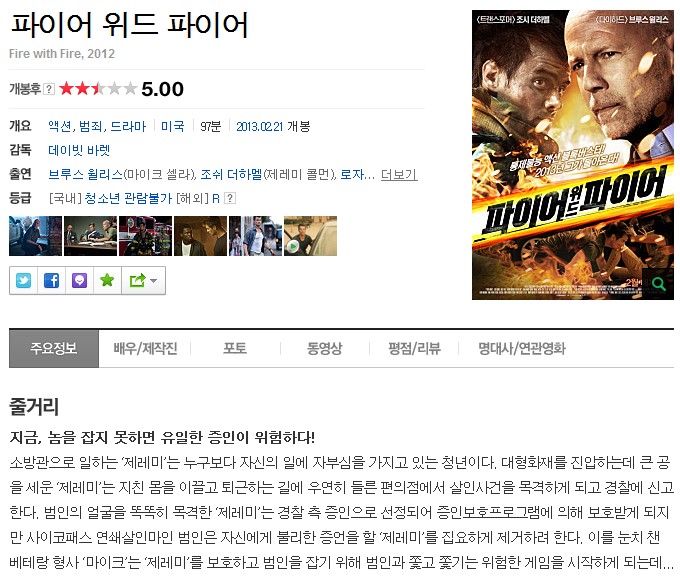Open the 포토 tab
The height and width of the screenshot is (585, 680).
(235, 348)
